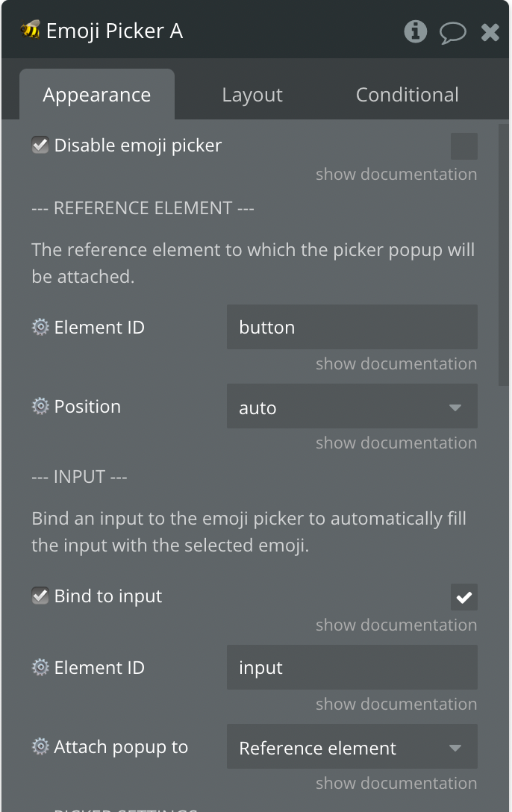Switch to the Layout tab
Screen dimensions: 512x812
tap(252, 96)
